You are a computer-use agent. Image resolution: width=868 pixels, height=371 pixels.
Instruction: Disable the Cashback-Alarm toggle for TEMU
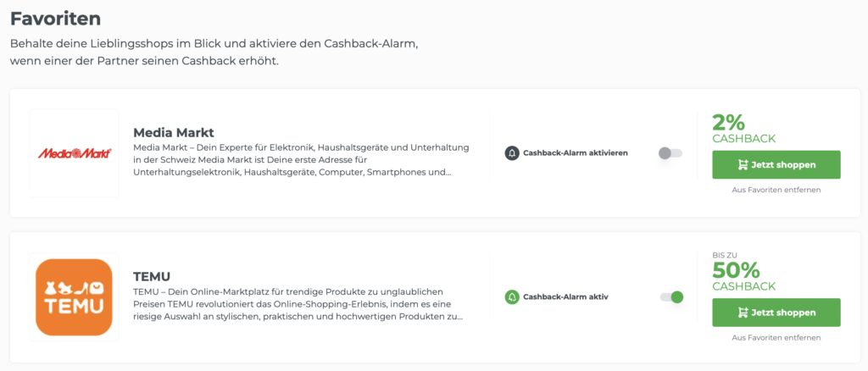coord(671,297)
